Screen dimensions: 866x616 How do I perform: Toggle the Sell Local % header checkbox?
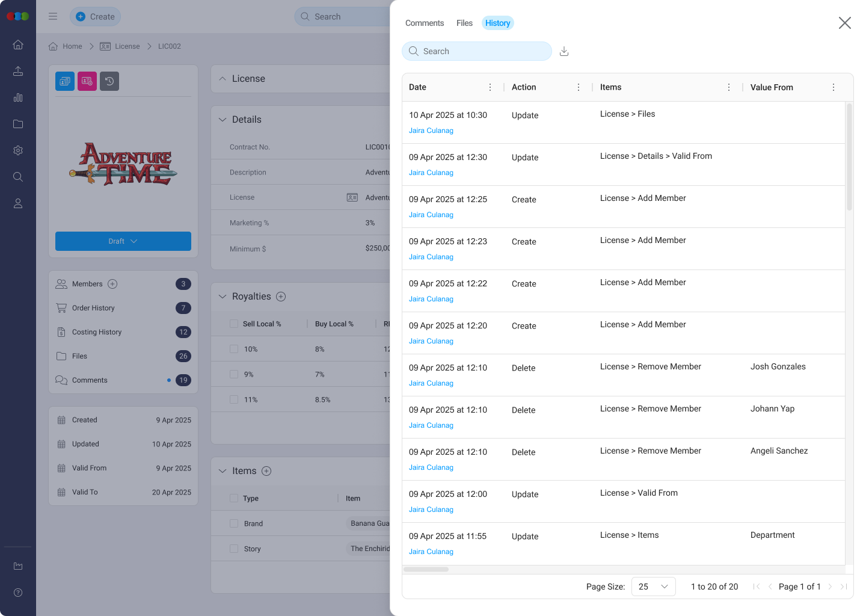pos(234,324)
